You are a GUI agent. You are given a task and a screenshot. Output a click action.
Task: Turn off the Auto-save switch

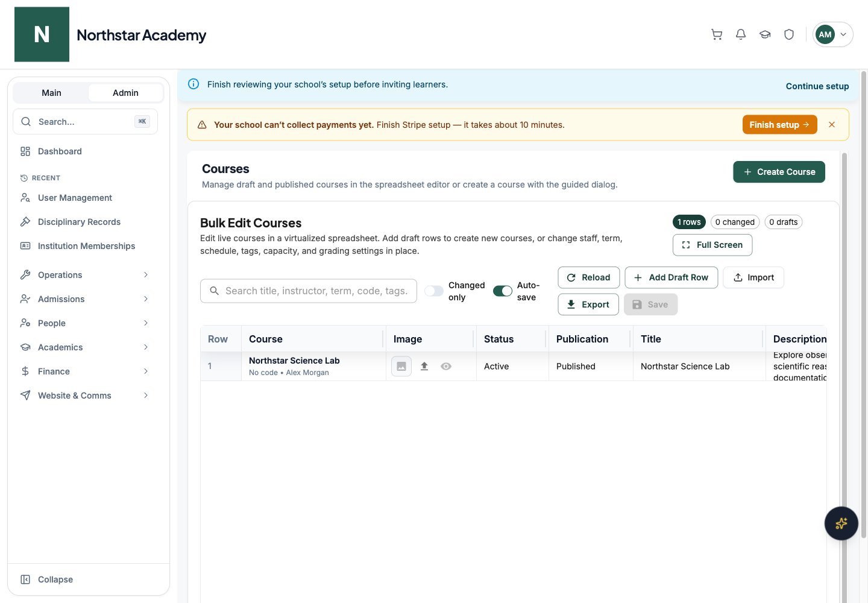[x=503, y=291]
